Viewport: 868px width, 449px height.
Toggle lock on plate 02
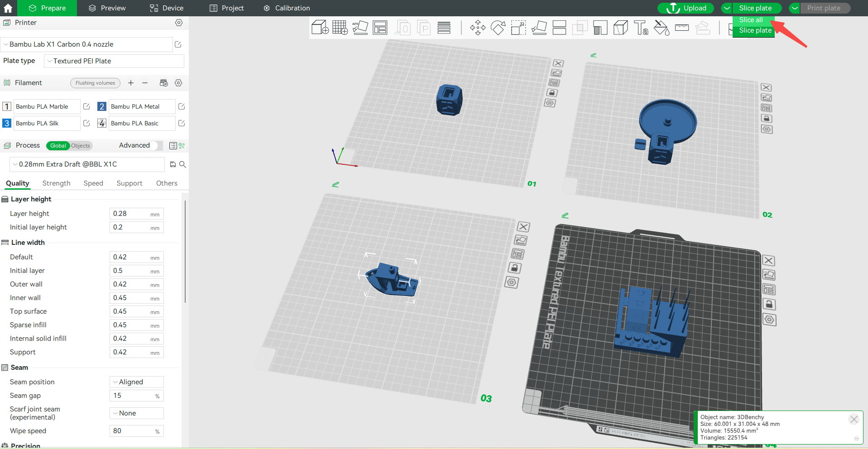[766, 119]
